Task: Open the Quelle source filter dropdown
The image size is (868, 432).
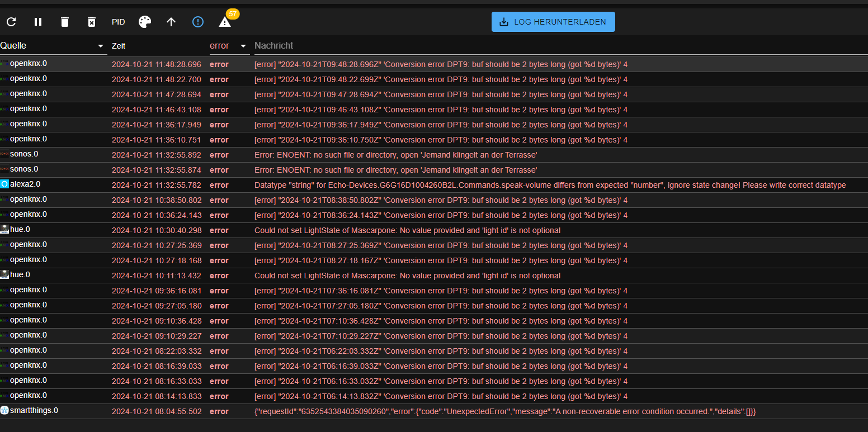Action: 53,45
